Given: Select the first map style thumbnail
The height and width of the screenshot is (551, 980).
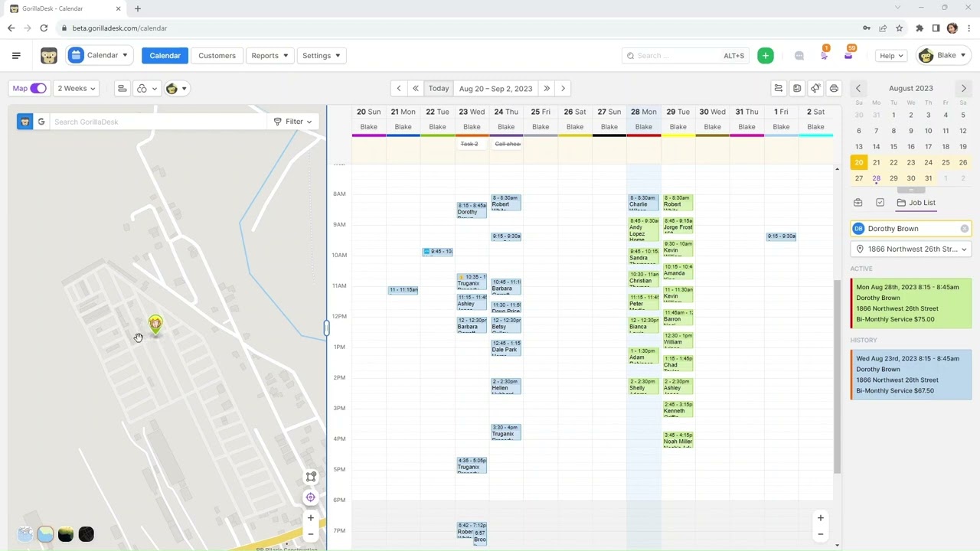Looking at the screenshot, I should coord(24,534).
